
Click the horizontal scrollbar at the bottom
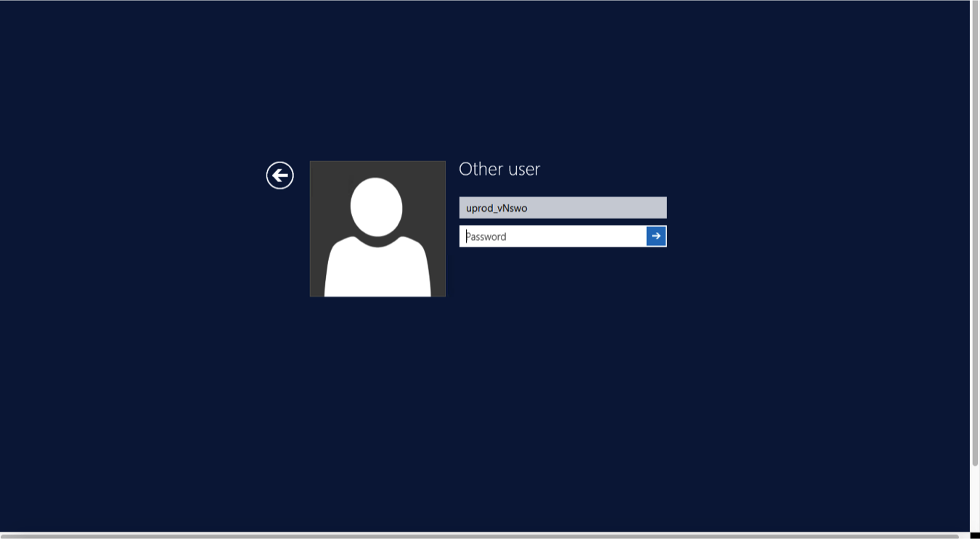[480, 535]
